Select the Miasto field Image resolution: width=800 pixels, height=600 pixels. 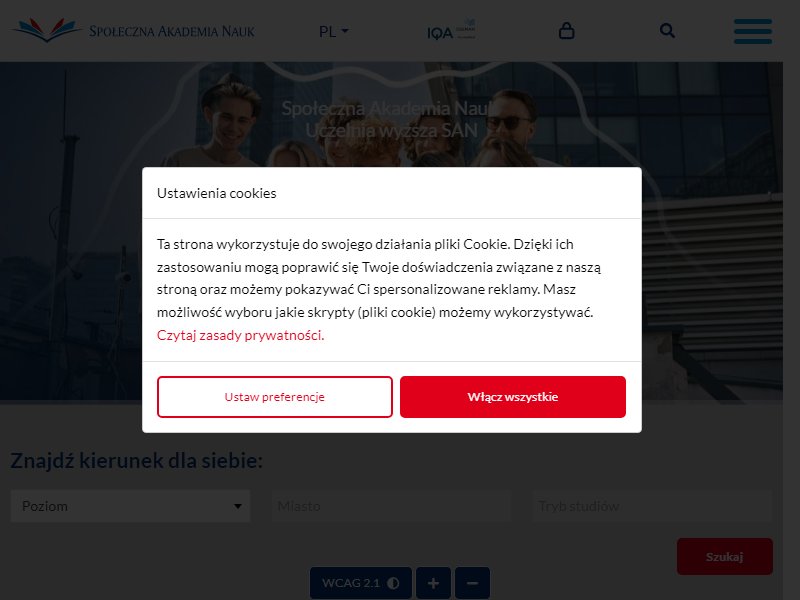click(x=391, y=506)
